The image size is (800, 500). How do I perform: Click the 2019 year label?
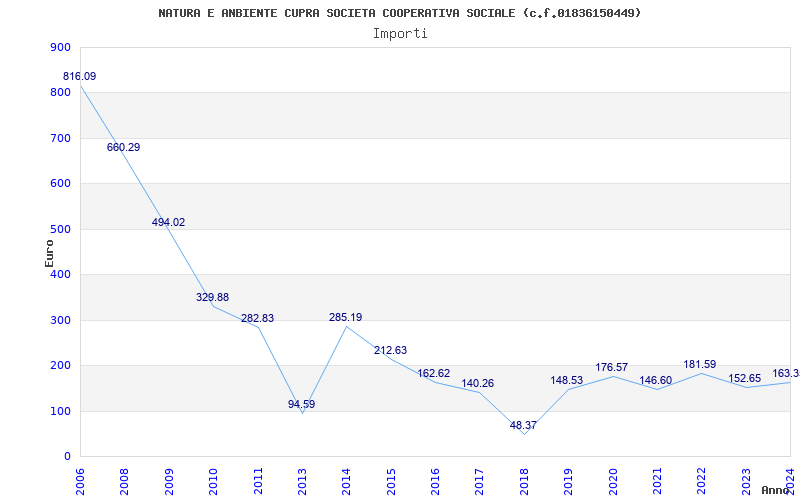click(568, 481)
